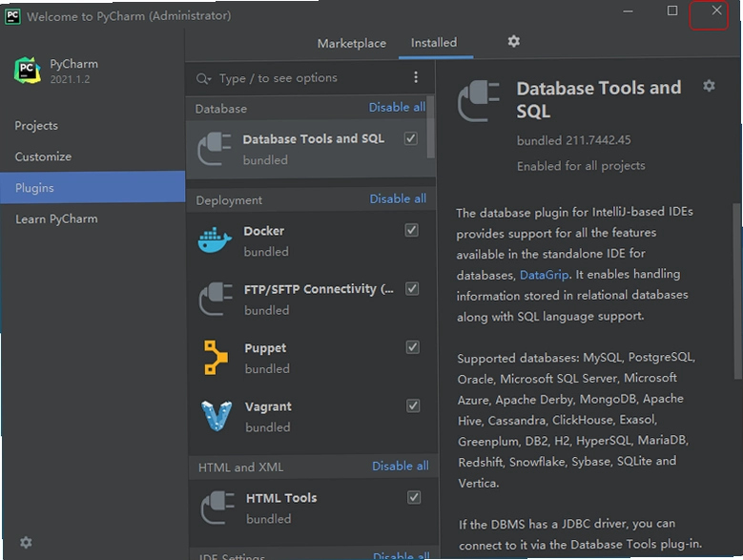Screen dimensions: 743x560
Task: Select Plugins in the sidebar
Action: click(x=93, y=188)
